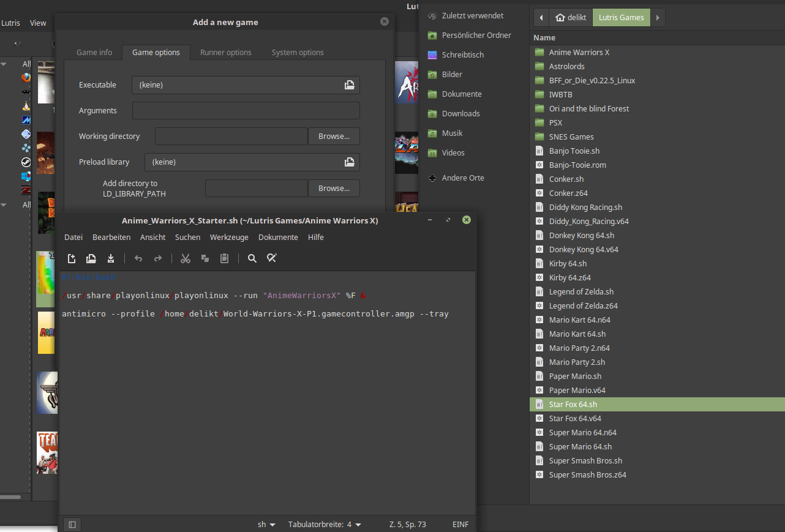785x532 pixels.
Task: Open search and replace via its toolbar icon
Action: click(x=272, y=258)
